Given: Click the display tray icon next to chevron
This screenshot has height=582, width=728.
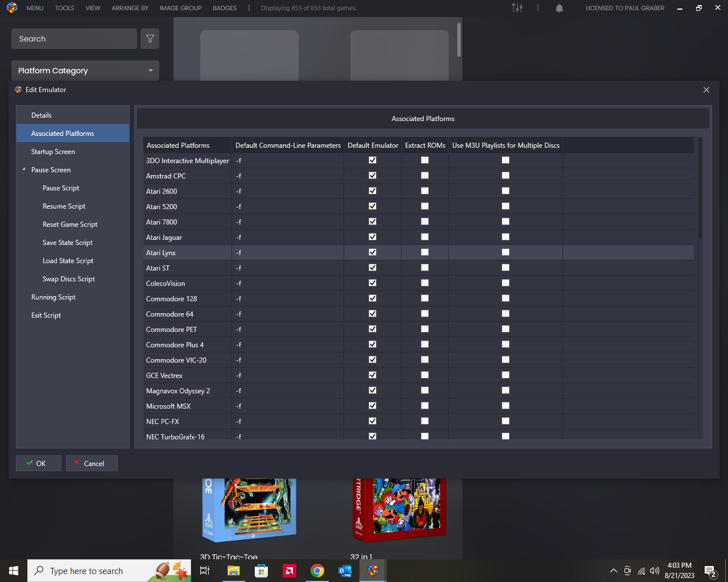Looking at the screenshot, I should (627, 571).
